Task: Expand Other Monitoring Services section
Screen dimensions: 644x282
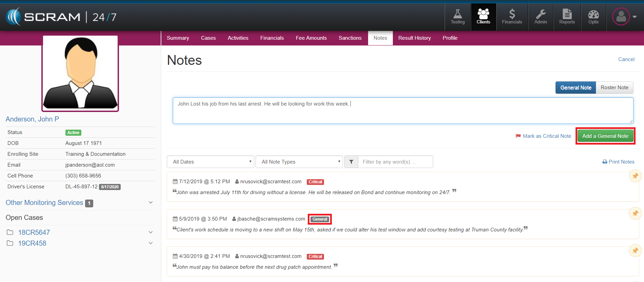Action: point(150,203)
